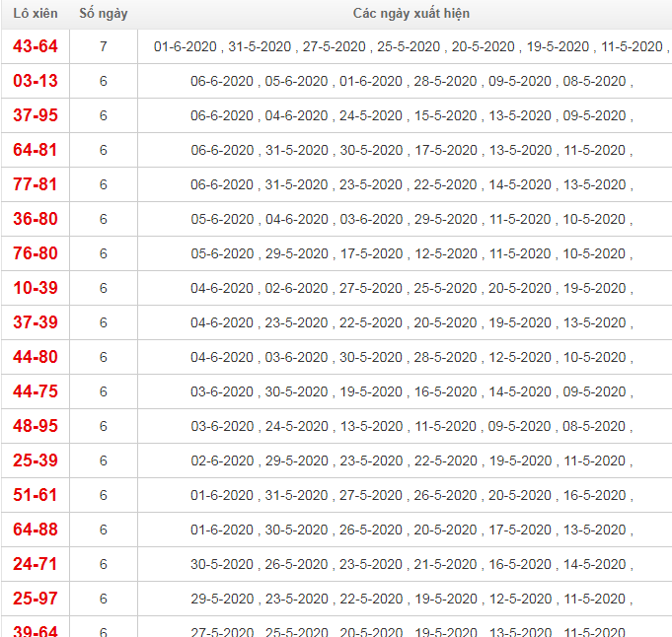Click date 31-5-2020 in the 43-64 row
Screen dimensions: 672x637
[260, 46]
